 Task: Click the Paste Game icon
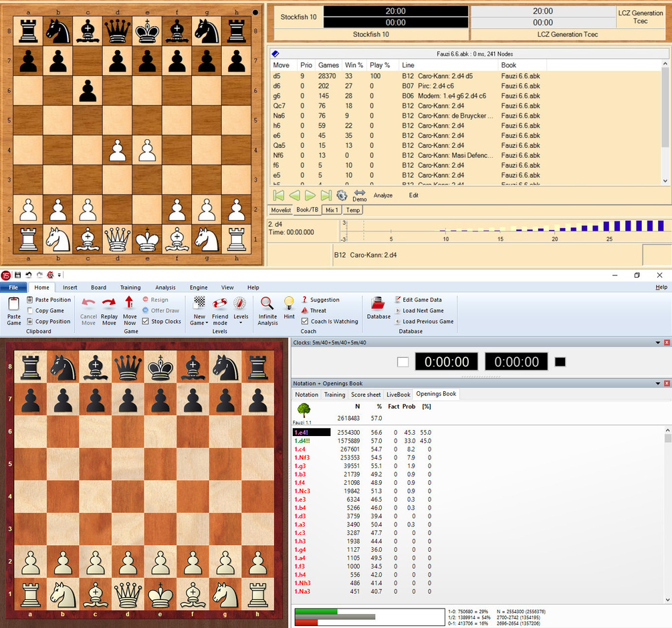click(x=14, y=304)
